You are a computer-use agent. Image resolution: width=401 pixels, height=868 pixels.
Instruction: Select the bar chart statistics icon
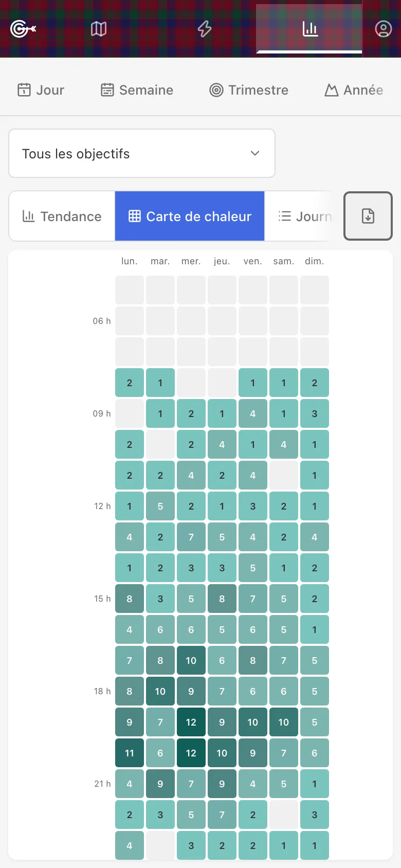(309, 29)
